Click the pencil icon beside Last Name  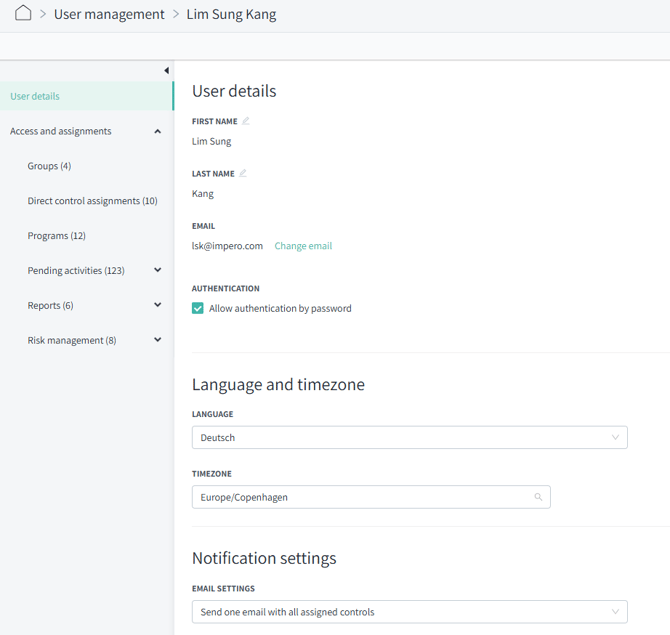(243, 173)
